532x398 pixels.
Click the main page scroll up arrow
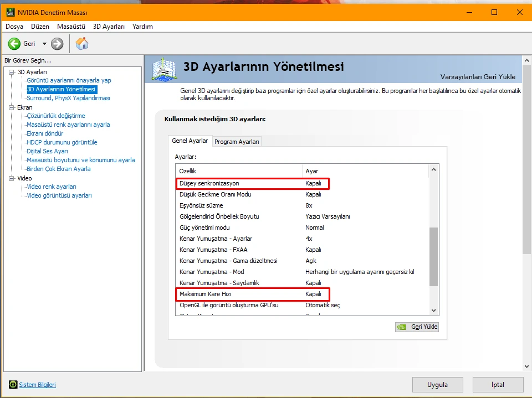526,60
